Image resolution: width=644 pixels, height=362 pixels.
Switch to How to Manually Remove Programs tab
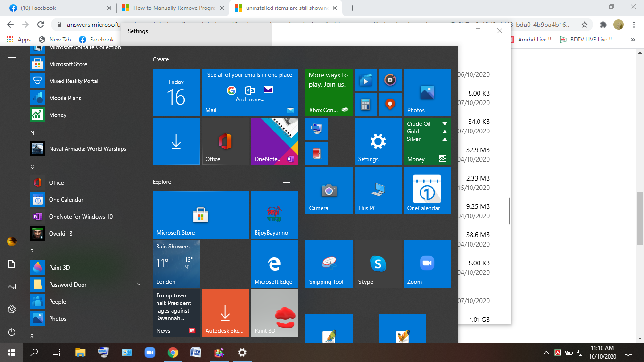tap(173, 8)
